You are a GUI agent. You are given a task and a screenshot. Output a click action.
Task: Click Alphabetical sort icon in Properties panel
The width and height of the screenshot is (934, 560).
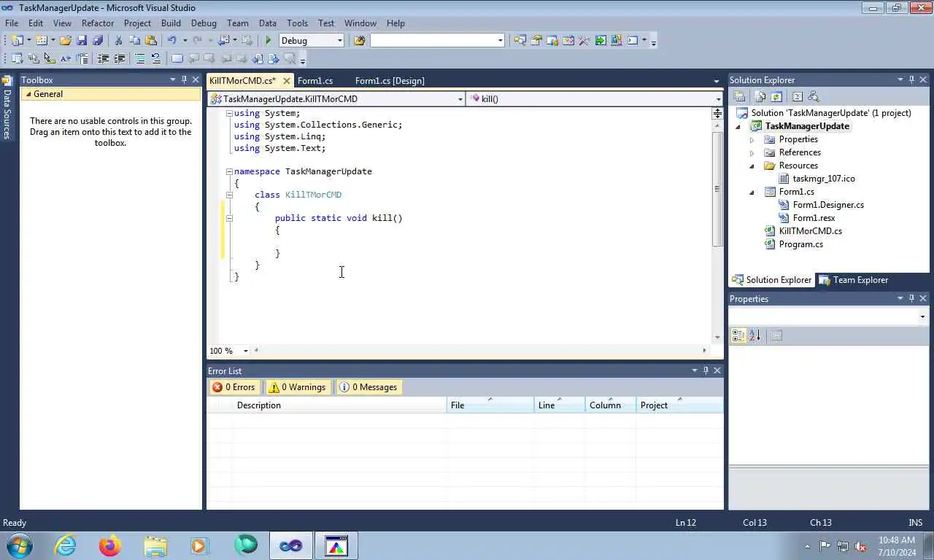754,335
